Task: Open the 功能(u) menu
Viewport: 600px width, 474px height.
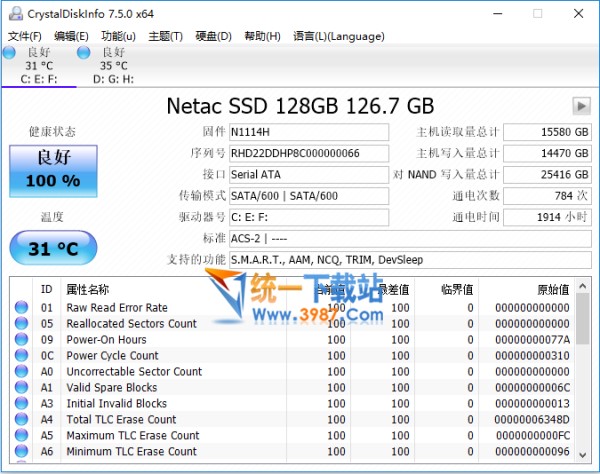Action: 118,36
